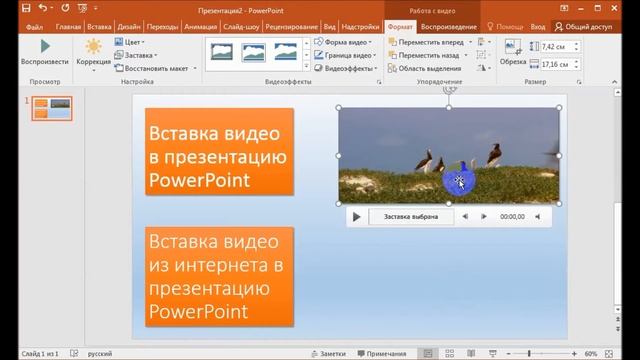Screen dimensions: 640x360
Task: Select slide 1 thumbnail in the panel
Action: pos(52,109)
